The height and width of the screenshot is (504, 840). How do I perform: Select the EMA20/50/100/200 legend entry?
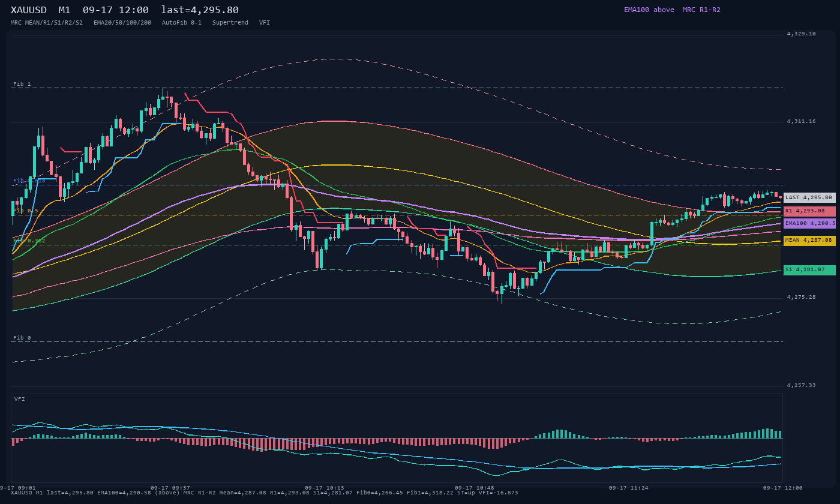[122, 23]
